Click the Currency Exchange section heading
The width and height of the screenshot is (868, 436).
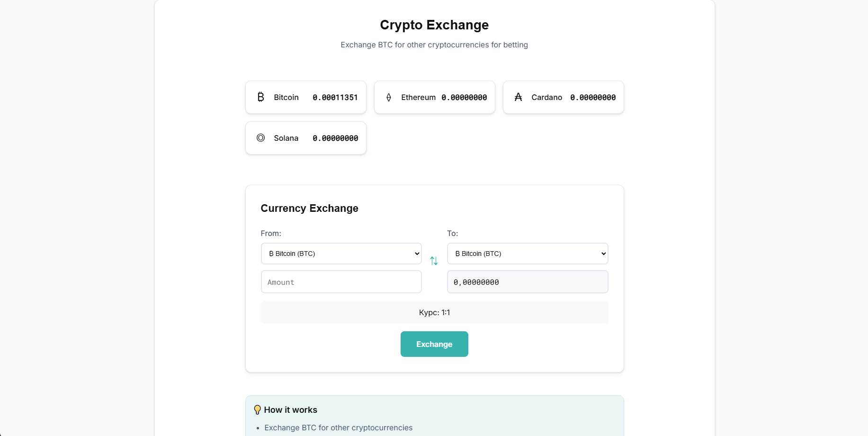pyautogui.click(x=309, y=209)
